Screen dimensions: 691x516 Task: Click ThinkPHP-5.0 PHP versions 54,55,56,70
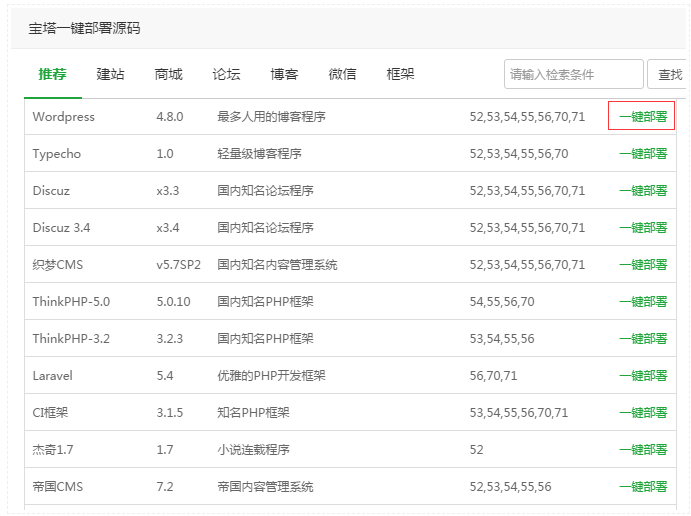click(502, 302)
